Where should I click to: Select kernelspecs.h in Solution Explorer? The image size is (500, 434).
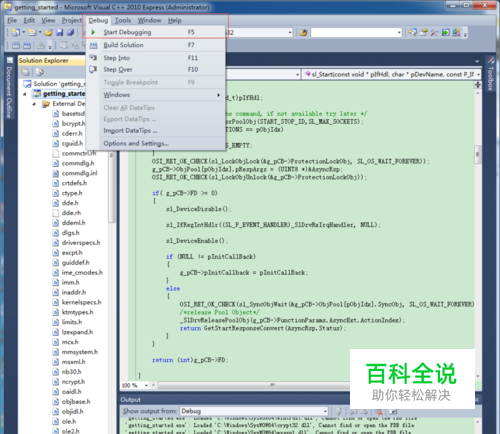click(77, 302)
